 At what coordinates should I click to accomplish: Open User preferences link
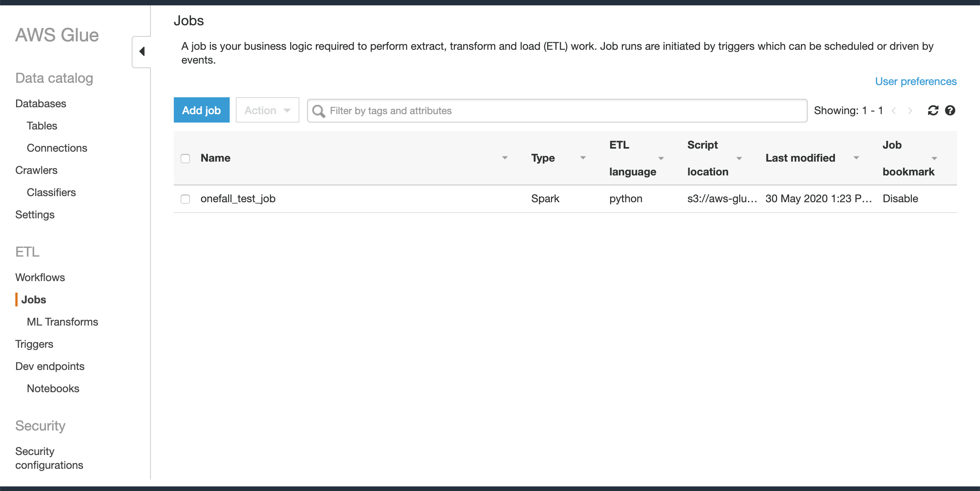pyautogui.click(x=916, y=81)
